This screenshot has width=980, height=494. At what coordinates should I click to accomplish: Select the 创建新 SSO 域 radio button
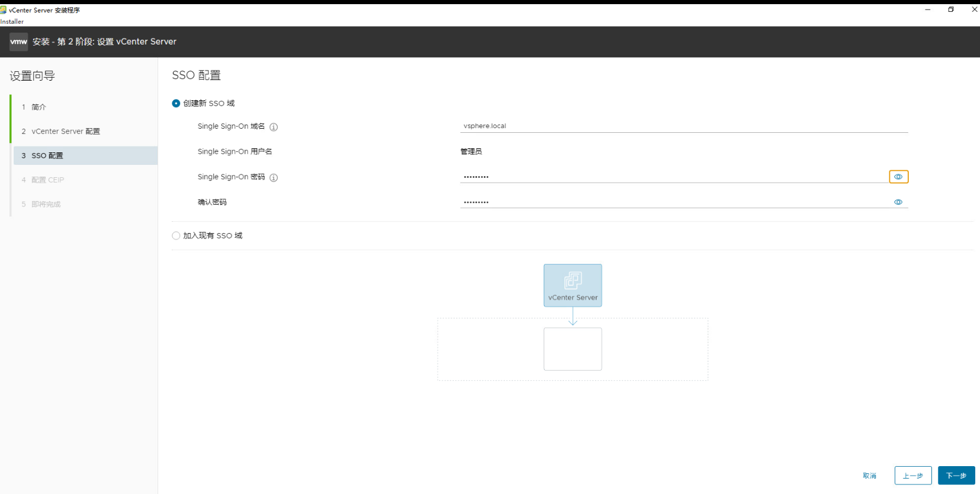(176, 103)
